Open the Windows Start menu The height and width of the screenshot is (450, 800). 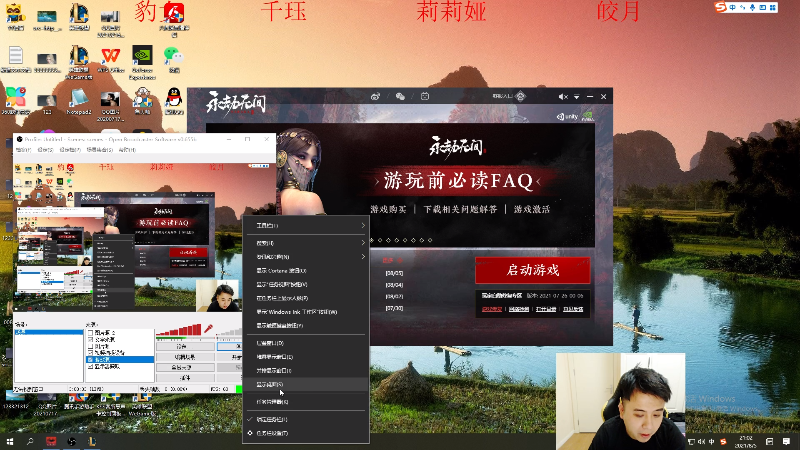(9, 441)
